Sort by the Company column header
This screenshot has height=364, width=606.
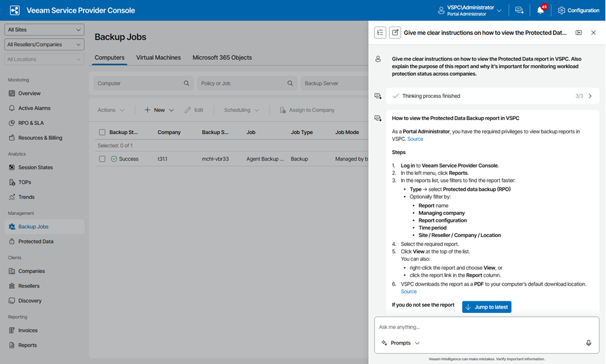click(169, 132)
